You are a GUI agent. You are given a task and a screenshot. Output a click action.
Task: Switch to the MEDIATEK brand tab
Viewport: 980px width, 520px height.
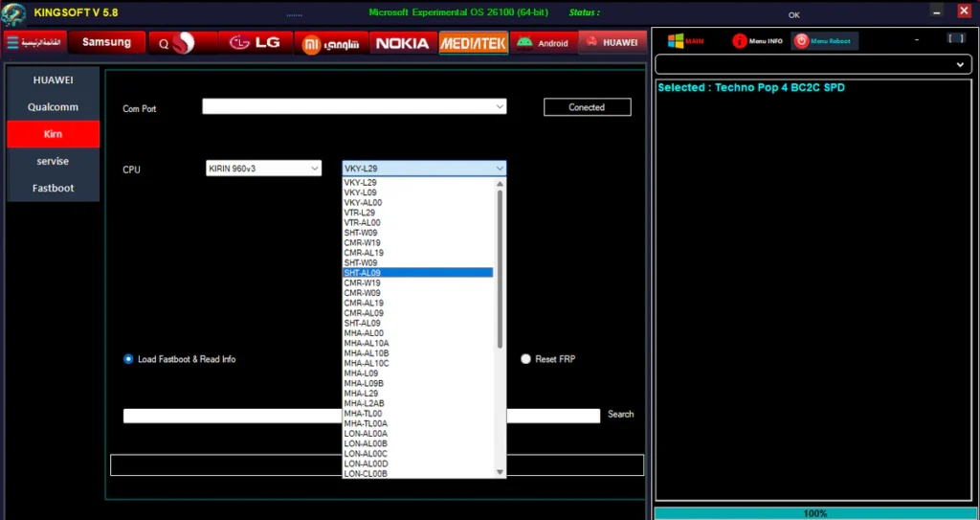click(x=473, y=42)
